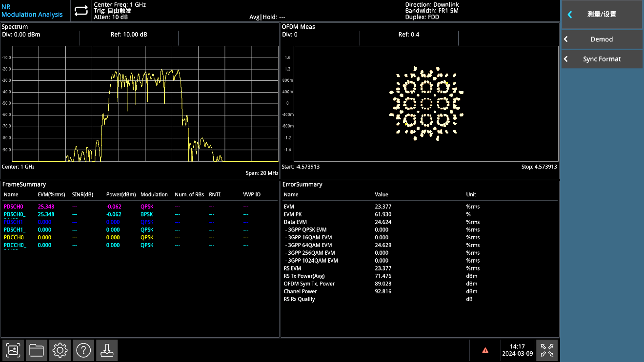Viewport: 644px width, 362px height.
Task: Expand the Demod submenu
Action: pos(602,39)
